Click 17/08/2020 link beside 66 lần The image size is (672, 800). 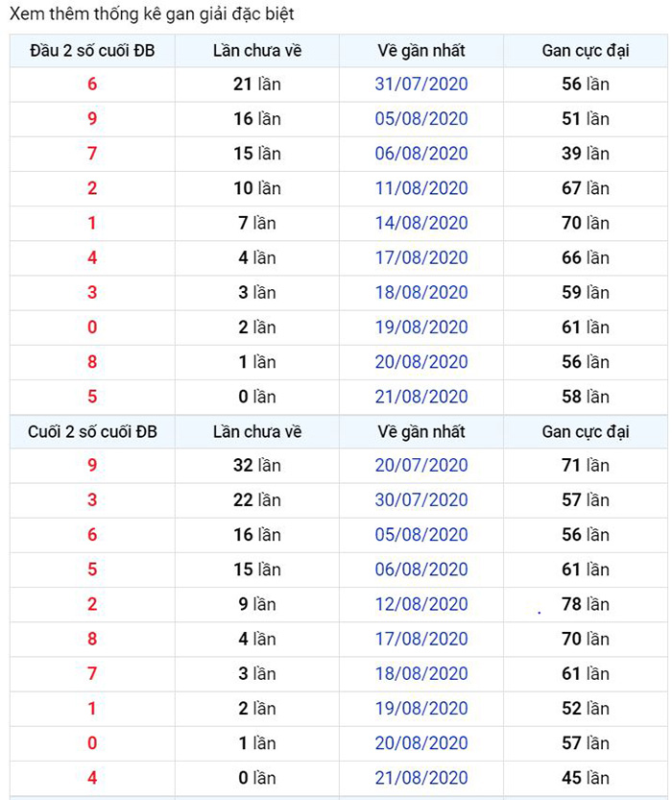[x=421, y=257]
